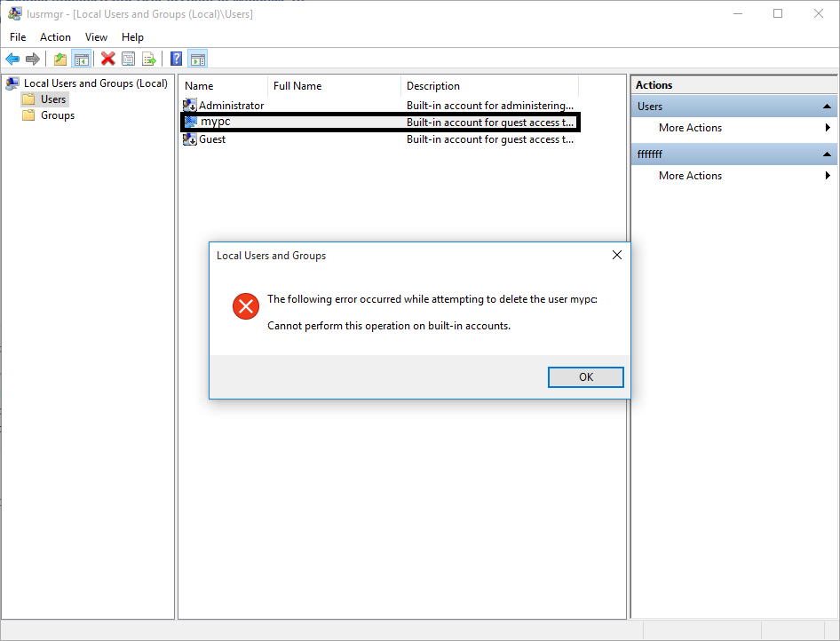Open Help using the question mark icon
The image size is (840, 641).
176,59
